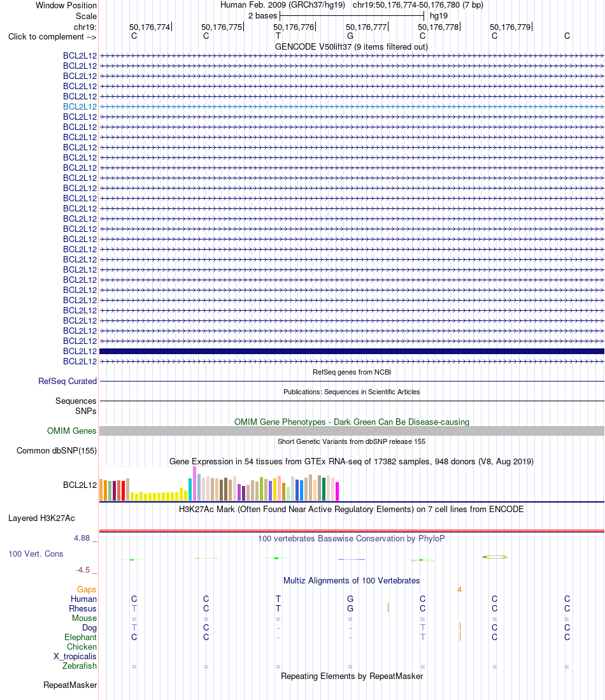Screen dimensions: 605x700
Task: Click the Layered H3K27Ac track label
Action: pyautogui.click(x=41, y=518)
